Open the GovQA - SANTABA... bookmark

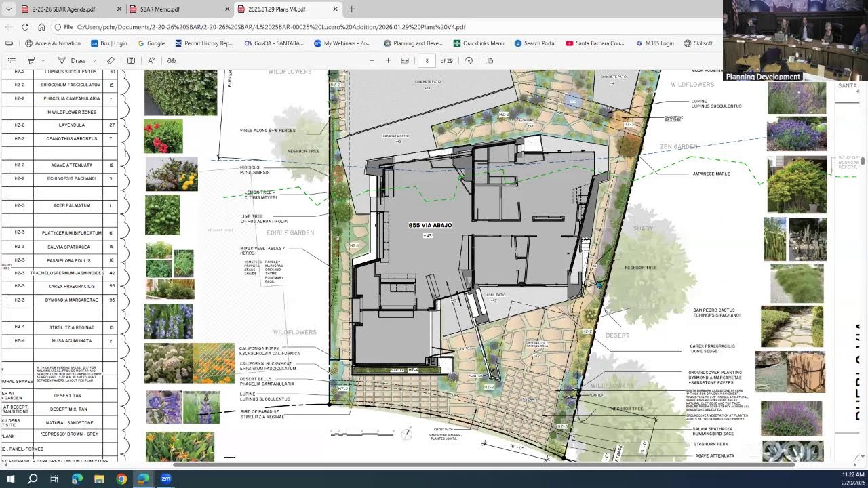(x=273, y=43)
